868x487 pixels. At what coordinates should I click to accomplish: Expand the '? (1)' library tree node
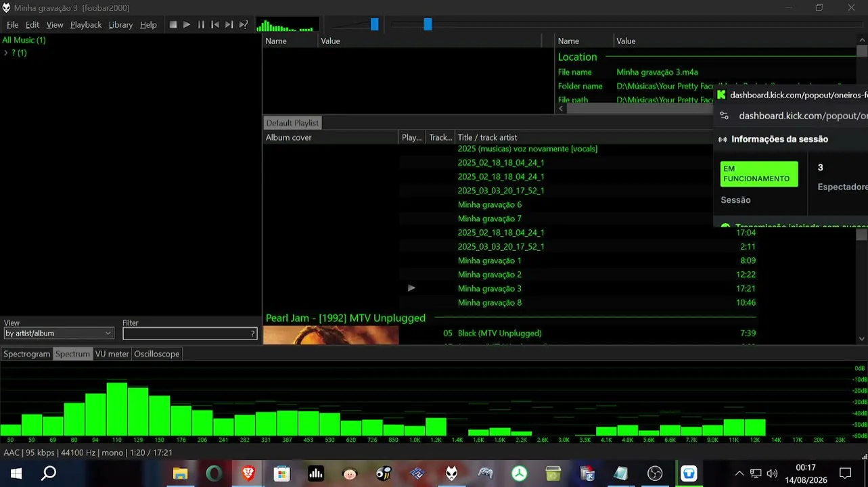coord(6,53)
